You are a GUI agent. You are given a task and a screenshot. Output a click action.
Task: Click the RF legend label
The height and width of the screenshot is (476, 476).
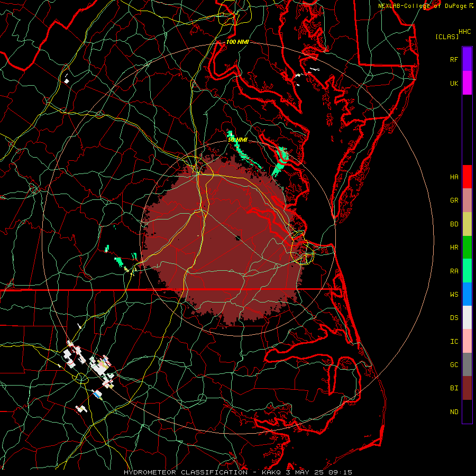454,59
